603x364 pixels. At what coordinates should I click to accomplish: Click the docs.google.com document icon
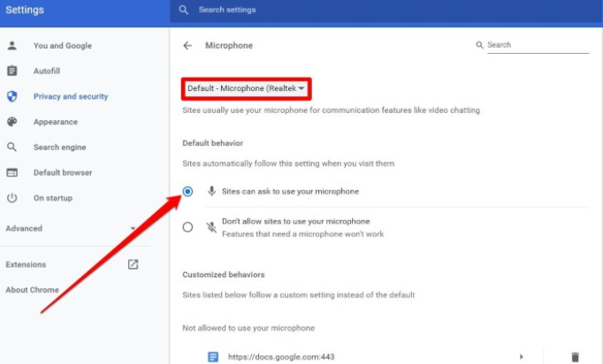(213, 357)
